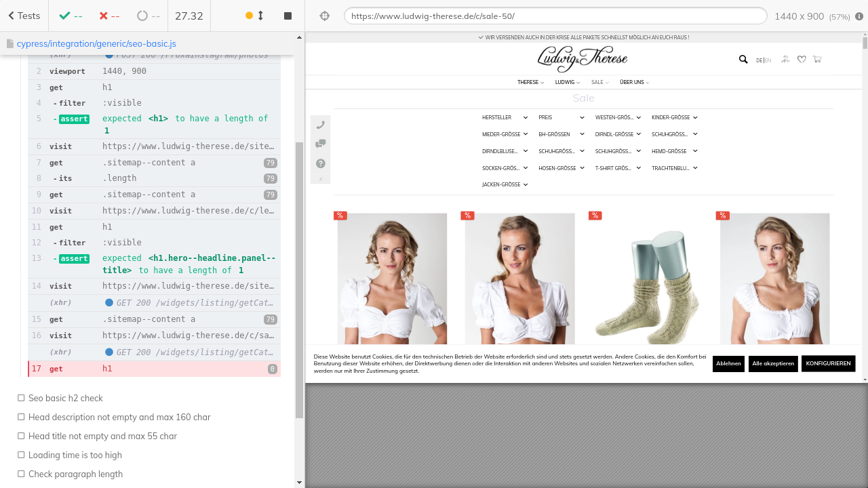Open the shopping cart icon
The height and width of the screenshot is (488, 868).
[817, 60]
